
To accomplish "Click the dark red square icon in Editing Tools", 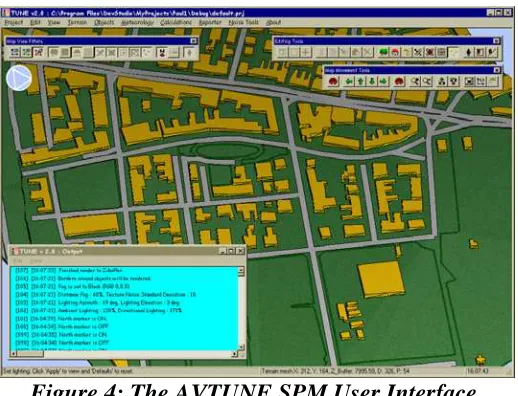I will tap(430, 52).
